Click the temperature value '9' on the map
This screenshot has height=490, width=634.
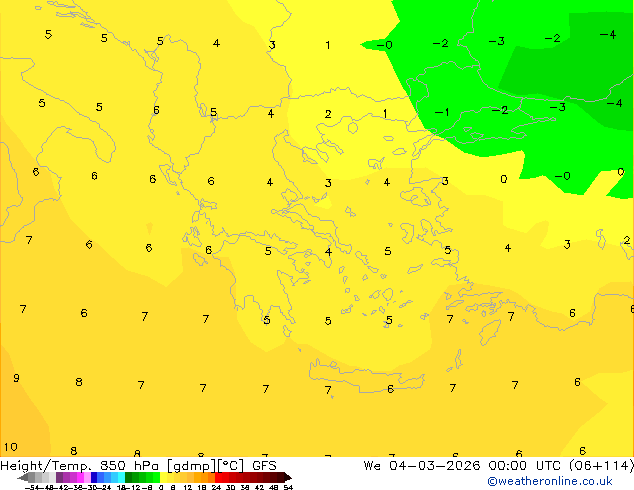[16, 378]
